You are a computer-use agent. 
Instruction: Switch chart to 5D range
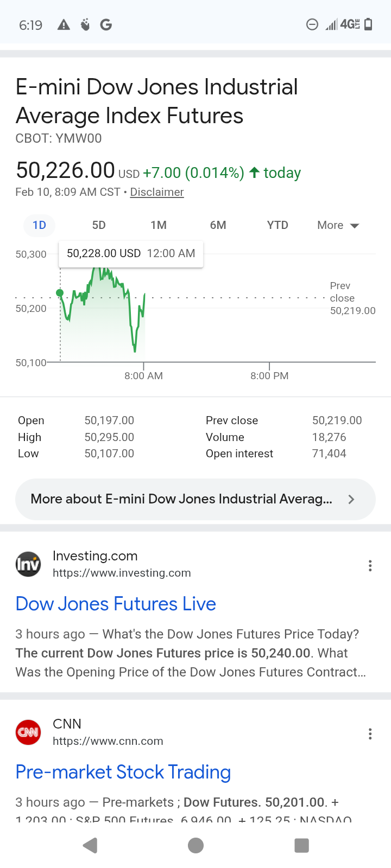99,225
